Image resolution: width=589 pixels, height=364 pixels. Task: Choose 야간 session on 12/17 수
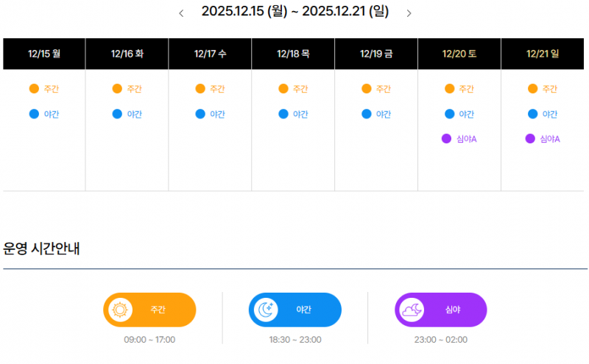pyautogui.click(x=217, y=114)
